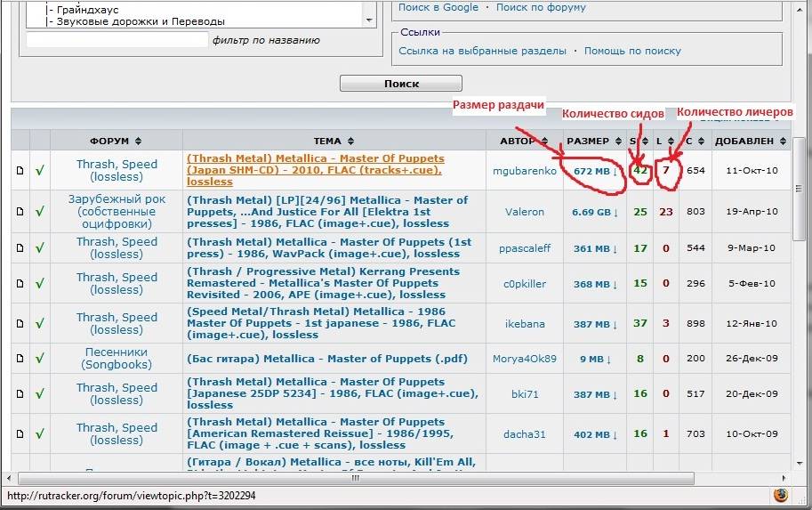Click the document icon in the dacha31 row
The height and width of the screenshot is (510, 812).
pos(20,434)
